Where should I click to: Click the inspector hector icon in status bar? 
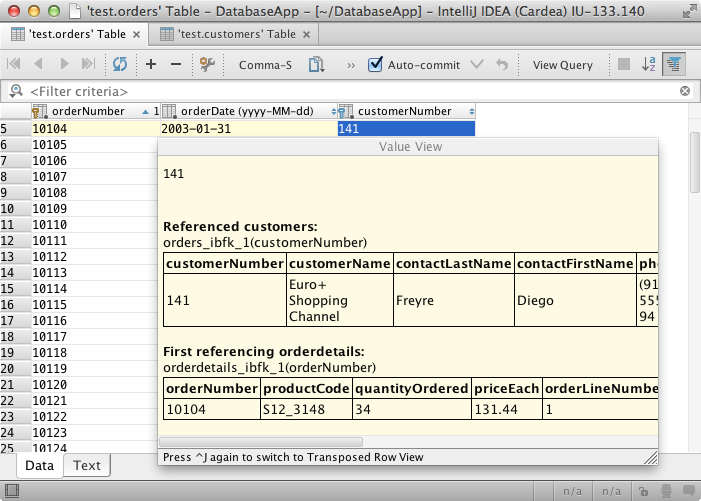point(666,491)
